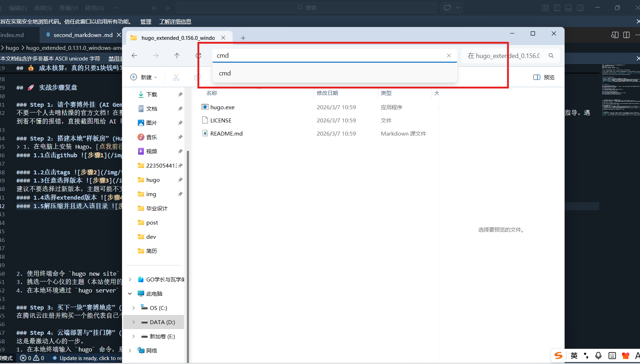The height and width of the screenshot is (364, 640).
Task: Click the Back arrow in File Explorer
Action: pyautogui.click(x=134, y=56)
